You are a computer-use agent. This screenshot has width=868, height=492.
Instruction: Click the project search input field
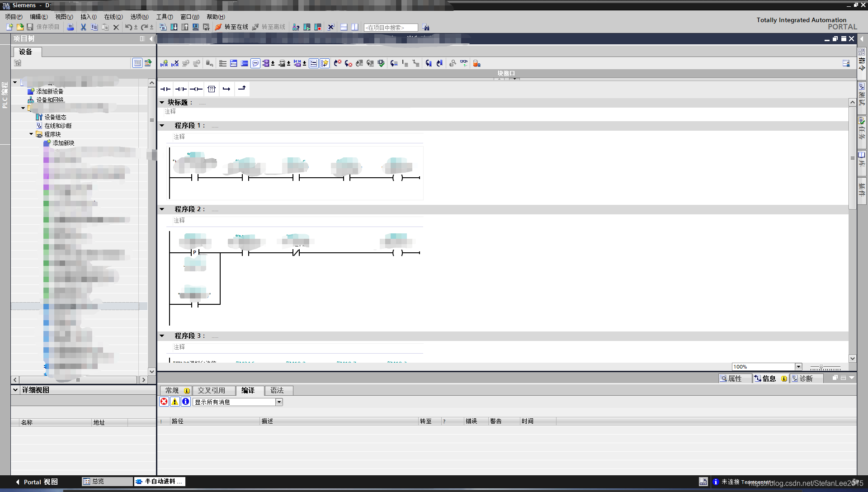click(x=391, y=28)
